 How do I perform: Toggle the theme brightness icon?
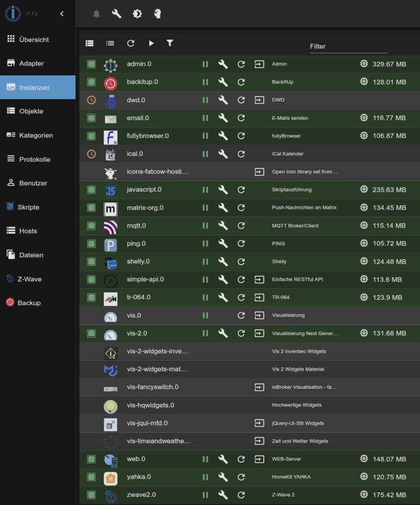pyautogui.click(x=137, y=14)
